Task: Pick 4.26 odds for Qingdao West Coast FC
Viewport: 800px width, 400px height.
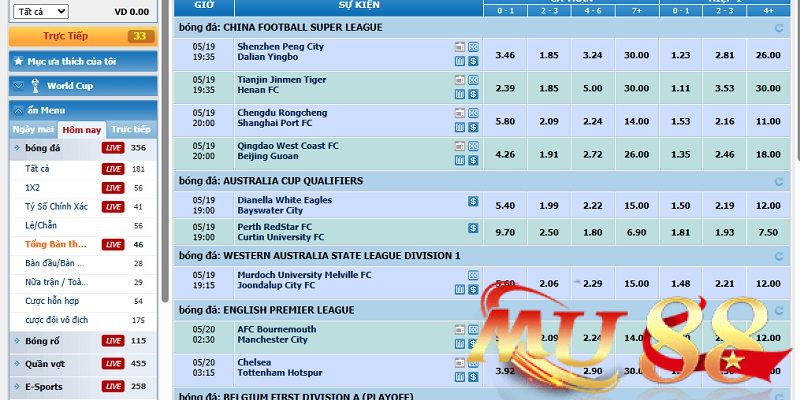Action: click(x=505, y=154)
